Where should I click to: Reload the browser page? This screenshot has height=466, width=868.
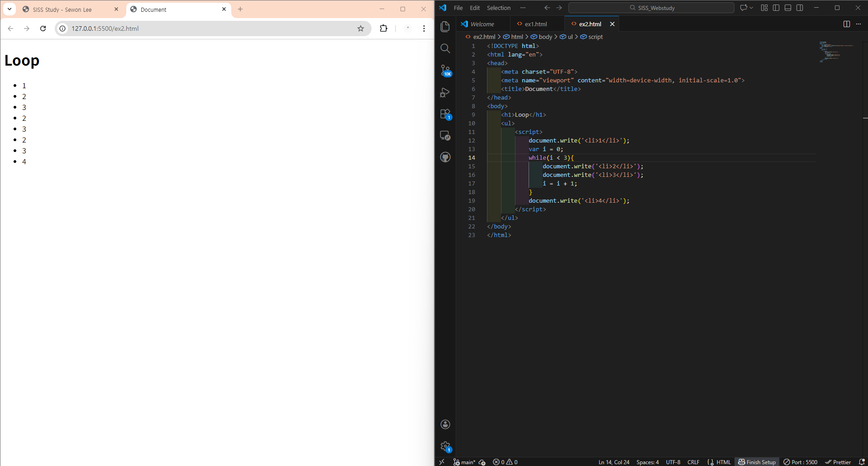[43, 29]
